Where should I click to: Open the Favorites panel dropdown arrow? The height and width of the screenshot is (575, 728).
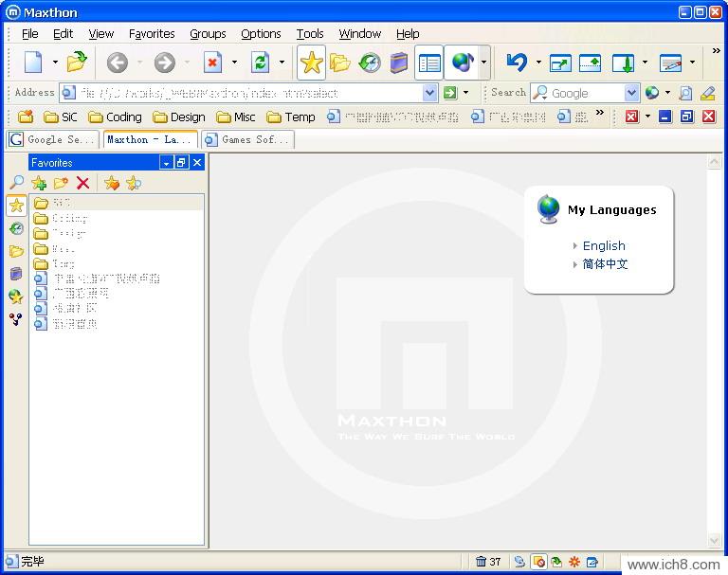click(x=166, y=163)
